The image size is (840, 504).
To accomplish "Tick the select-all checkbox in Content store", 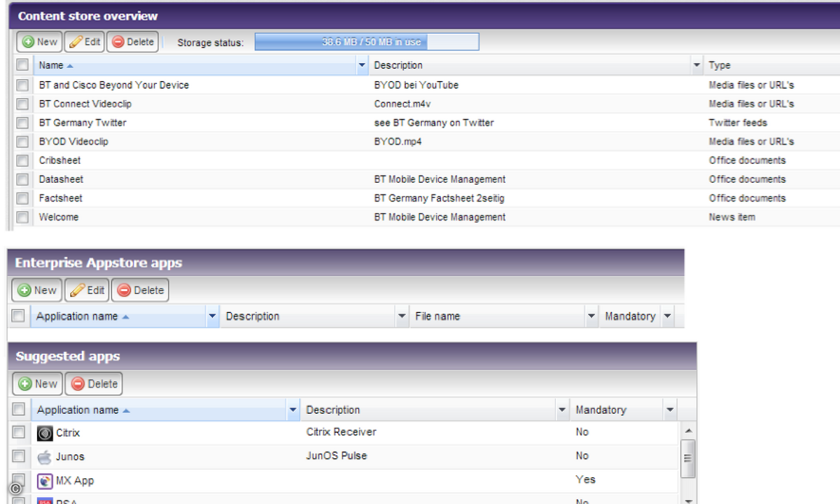I will pyautogui.click(x=22, y=65).
